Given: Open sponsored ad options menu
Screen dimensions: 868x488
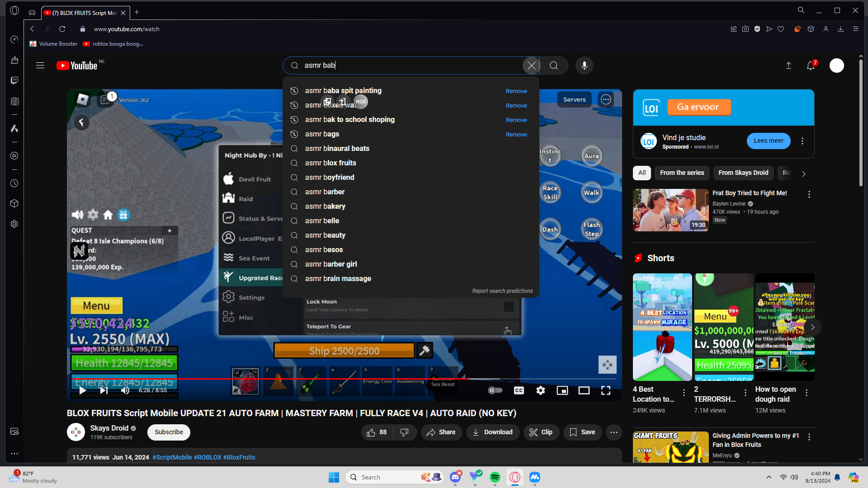Looking at the screenshot, I should click(802, 141).
